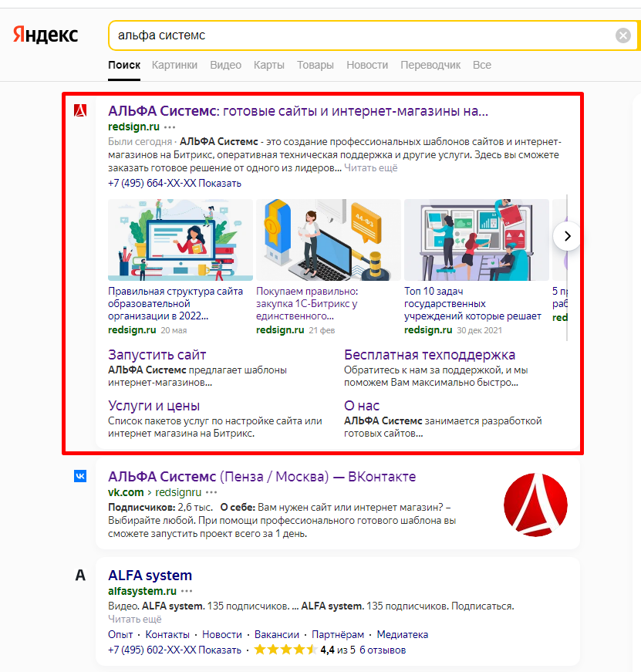Open the three-dot menu next to alfasystem.ru
Image resolution: width=641 pixels, height=672 pixels.
pos(187,592)
